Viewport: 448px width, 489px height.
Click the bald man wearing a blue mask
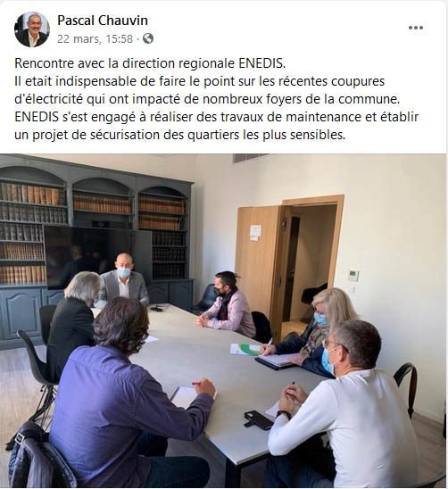tap(124, 279)
